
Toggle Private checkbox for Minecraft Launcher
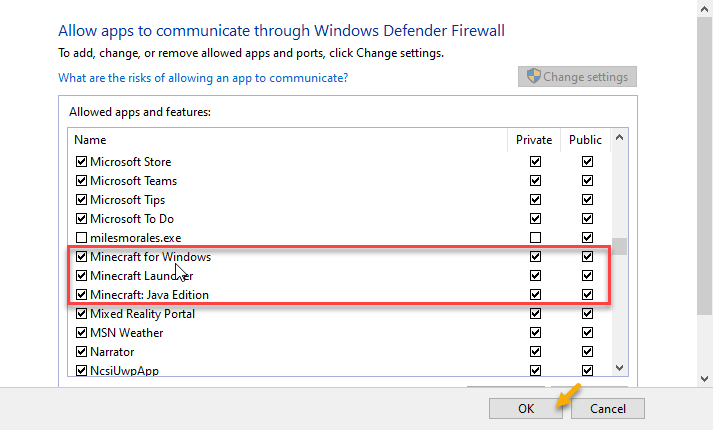pos(535,275)
